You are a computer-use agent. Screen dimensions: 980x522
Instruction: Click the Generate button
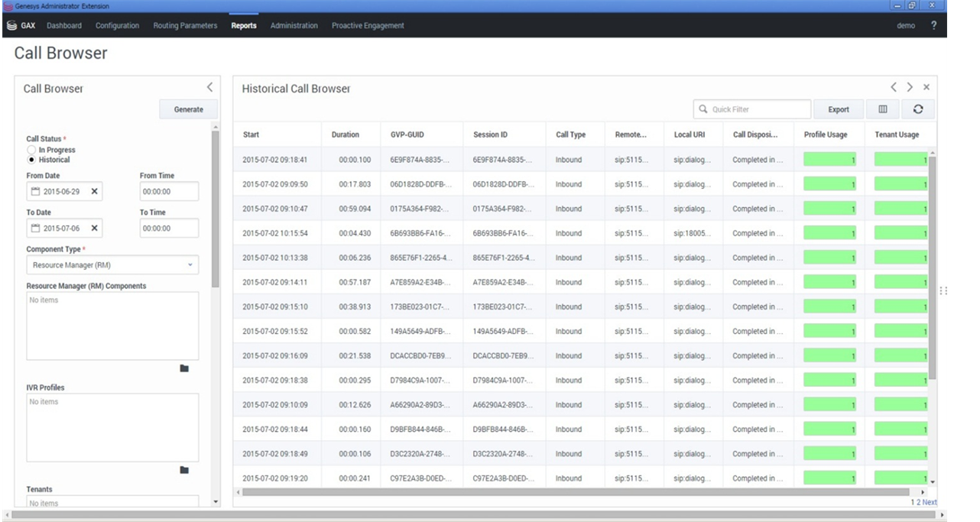click(x=188, y=109)
